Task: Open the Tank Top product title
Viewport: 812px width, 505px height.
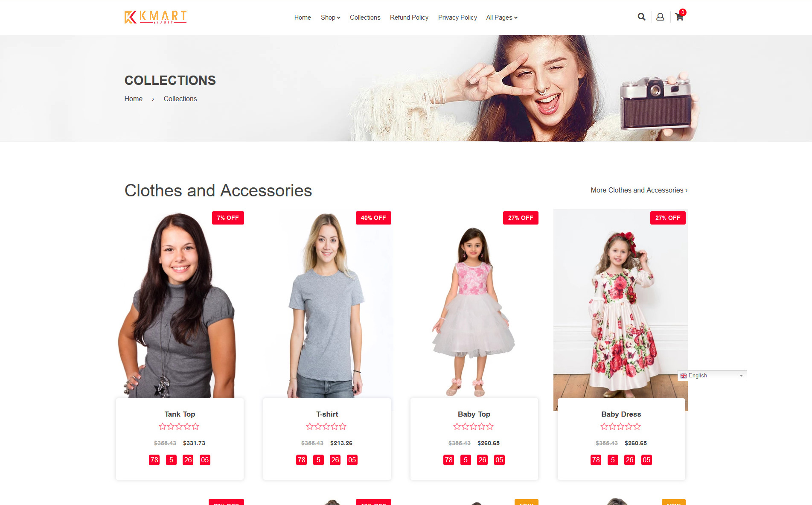Action: pos(180,414)
